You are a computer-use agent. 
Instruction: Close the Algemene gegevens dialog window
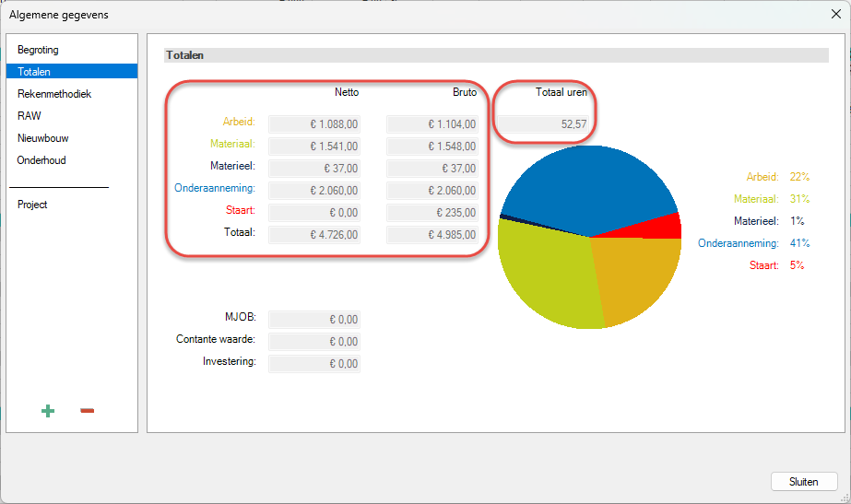click(x=834, y=14)
